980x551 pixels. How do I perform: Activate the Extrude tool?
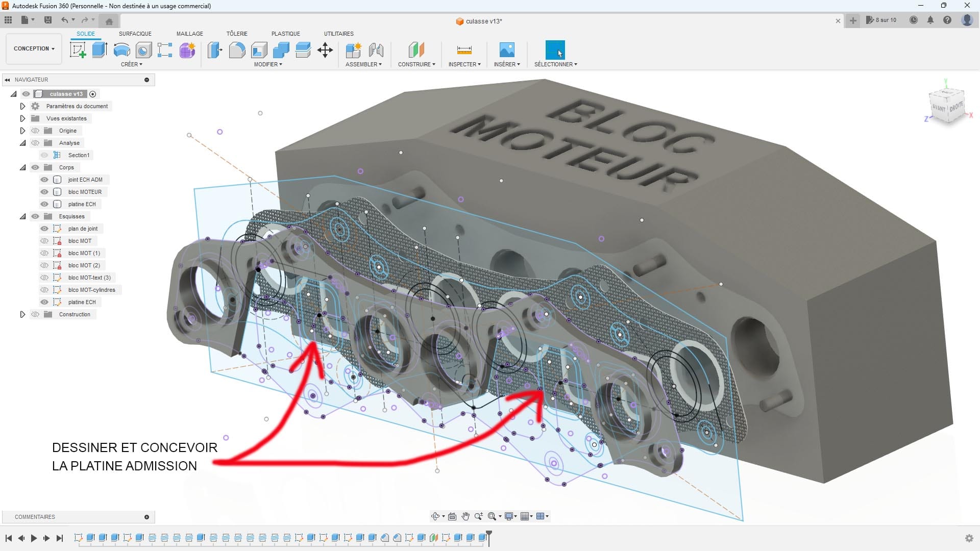(x=99, y=49)
